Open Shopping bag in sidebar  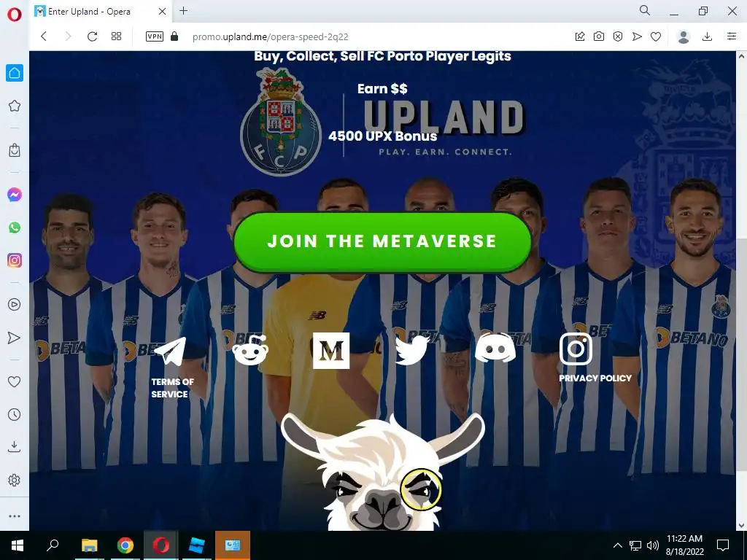tap(15, 150)
